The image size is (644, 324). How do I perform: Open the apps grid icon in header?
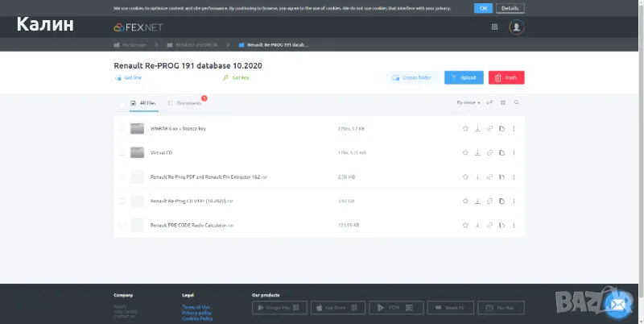pyautogui.click(x=494, y=27)
